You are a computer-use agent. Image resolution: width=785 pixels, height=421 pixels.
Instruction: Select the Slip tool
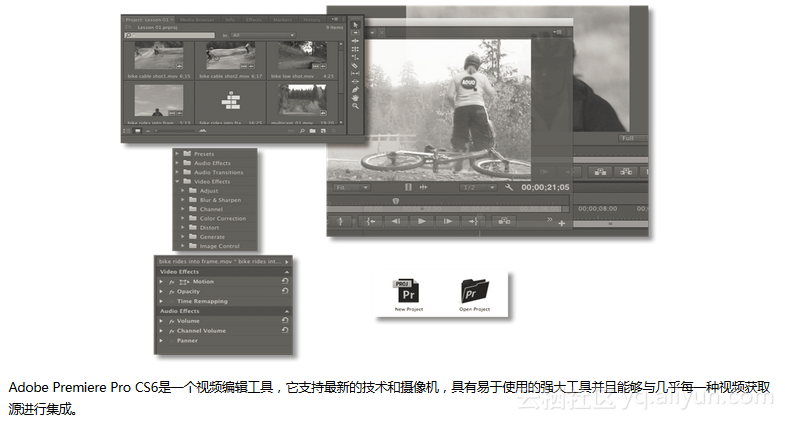355,73
